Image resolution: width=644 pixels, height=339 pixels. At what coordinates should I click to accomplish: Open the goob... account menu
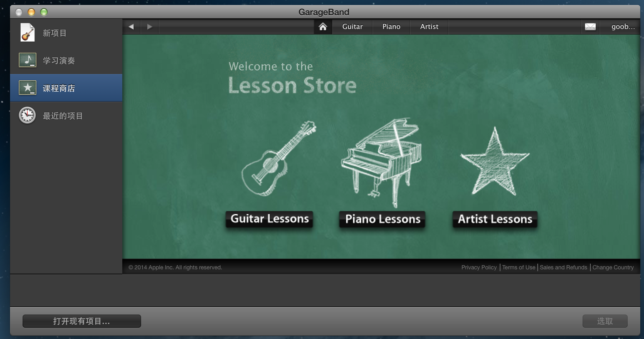(x=623, y=27)
